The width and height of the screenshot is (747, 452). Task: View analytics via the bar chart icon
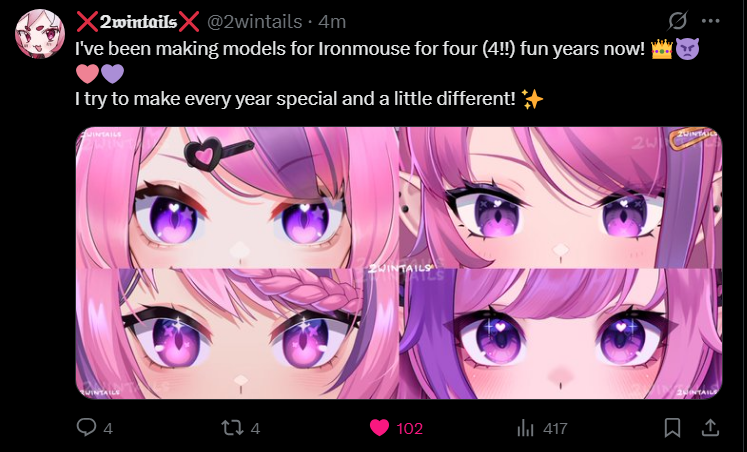click(525, 428)
